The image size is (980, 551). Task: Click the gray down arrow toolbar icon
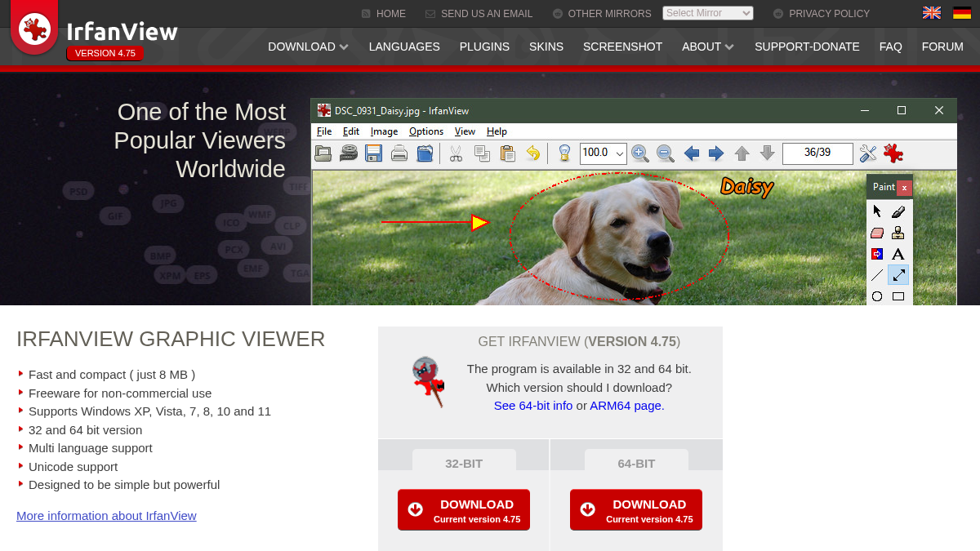point(767,153)
